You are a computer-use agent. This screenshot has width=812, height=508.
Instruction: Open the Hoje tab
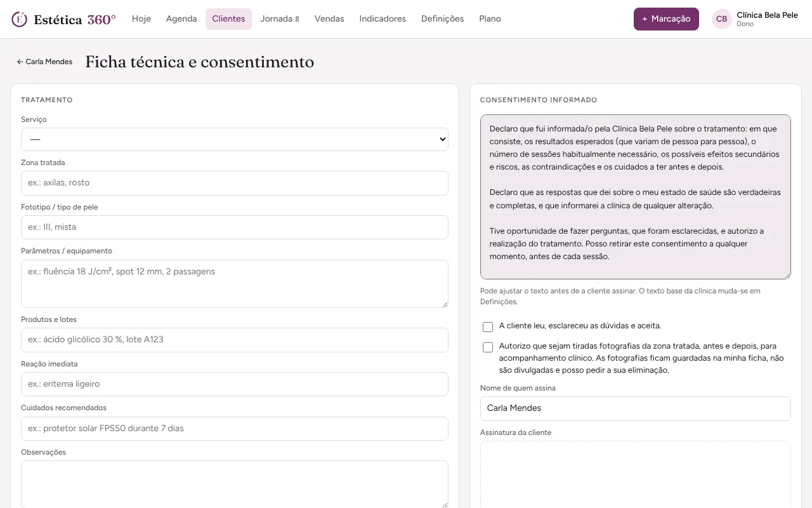coord(141,19)
